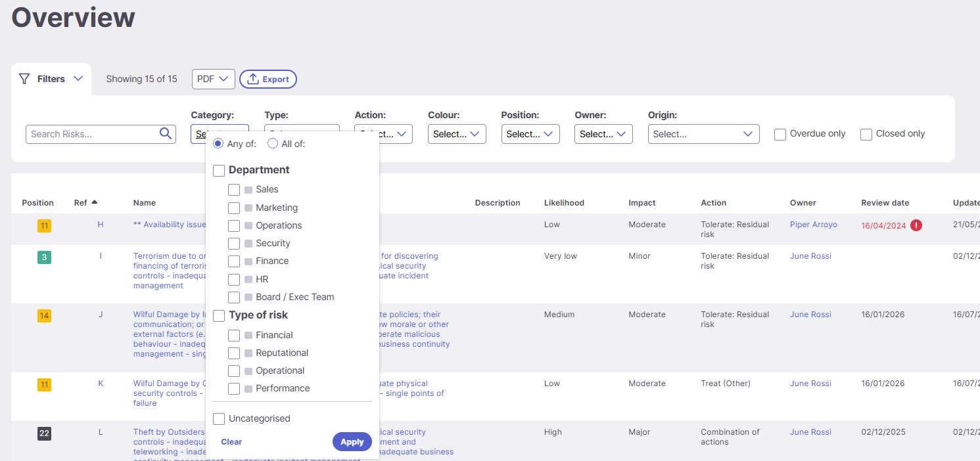Screen dimensions: 980x461
Task: Click the position 22 dark badge
Action: point(44,433)
